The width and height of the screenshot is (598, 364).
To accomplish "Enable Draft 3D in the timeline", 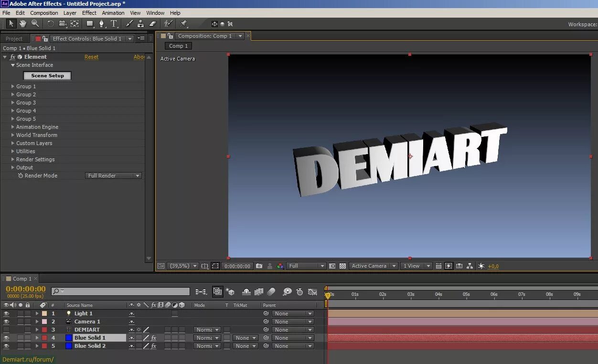I will click(x=231, y=291).
